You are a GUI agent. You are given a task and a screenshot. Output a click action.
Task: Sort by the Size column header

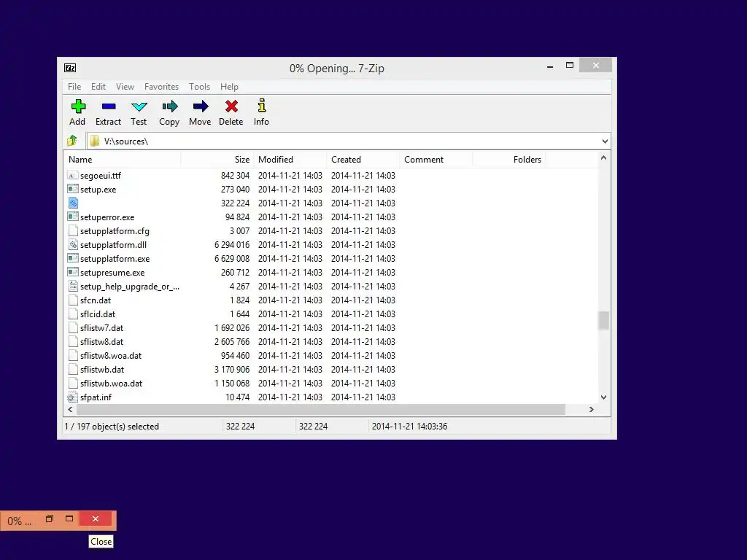tap(217, 160)
